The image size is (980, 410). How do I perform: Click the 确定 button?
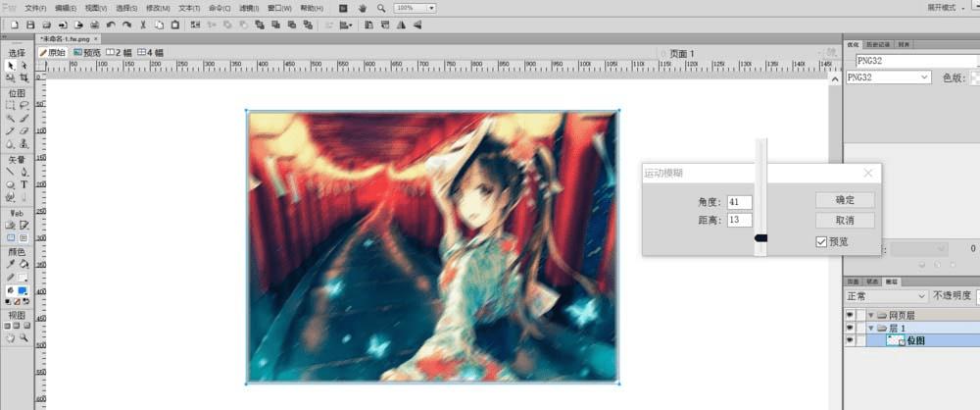tap(845, 200)
